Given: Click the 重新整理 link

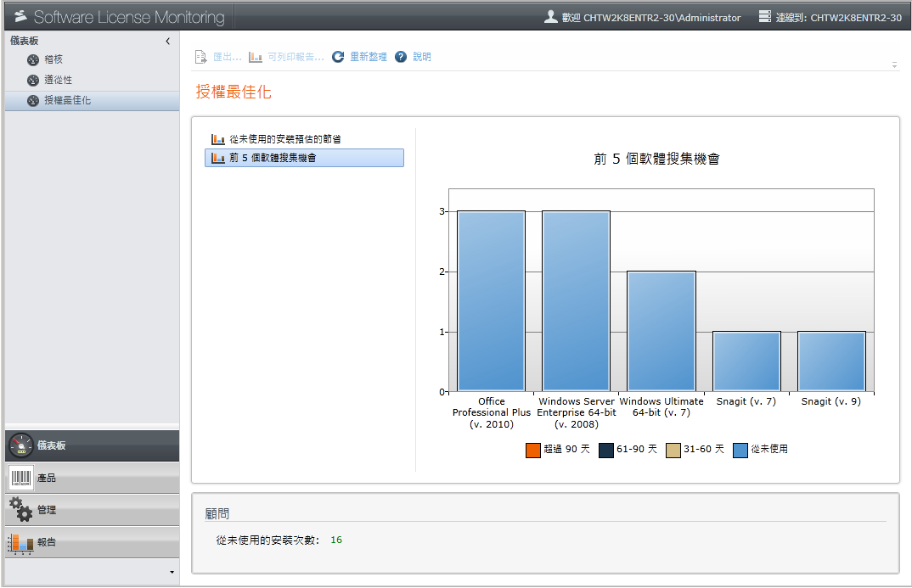Looking at the screenshot, I should point(369,57).
